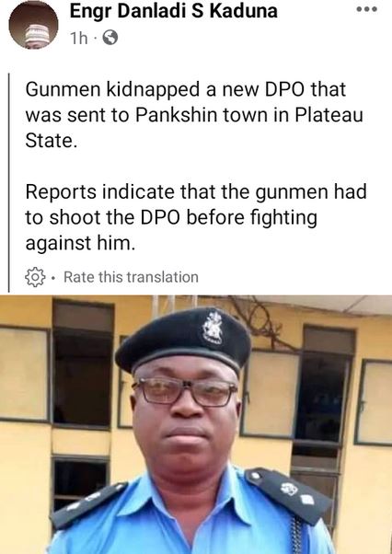The width and height of the screenshot is (392, 554).
Task: Click the 1h post timestamp
Action: [78, 38]
